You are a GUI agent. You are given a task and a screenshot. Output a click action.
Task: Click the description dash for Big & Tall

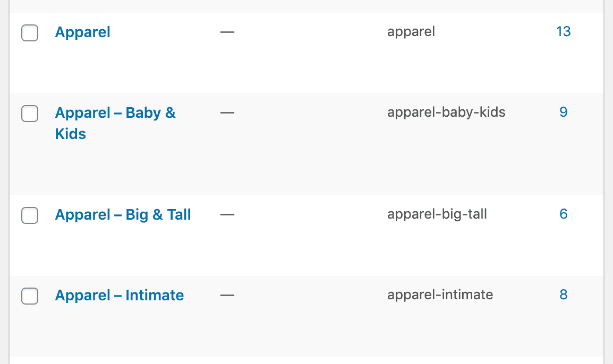point(227,214)
